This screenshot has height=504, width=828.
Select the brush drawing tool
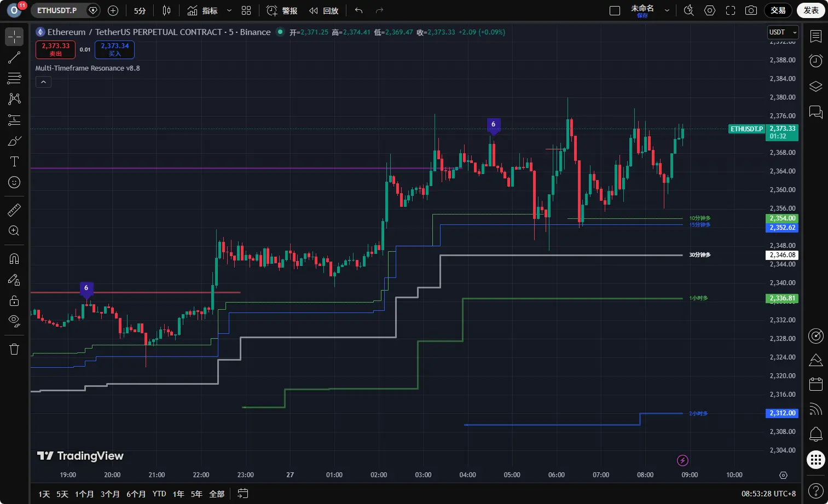click(x=14, y=141)
